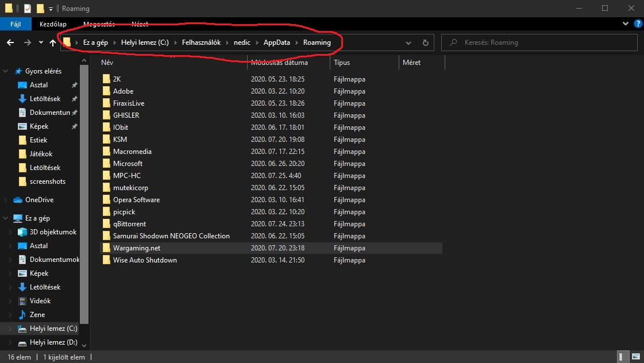Click 'Felhasználók' breadcrumb in address bar
This screenshot has height=363, width=644.
(x=201, y=43)
